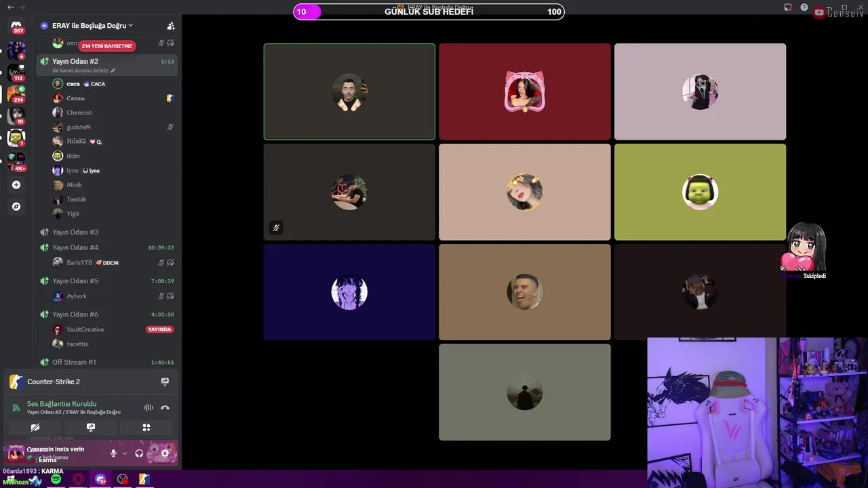Open Discord direct messages home icon
Screen dimensions: 868x488
pos(16,25)
